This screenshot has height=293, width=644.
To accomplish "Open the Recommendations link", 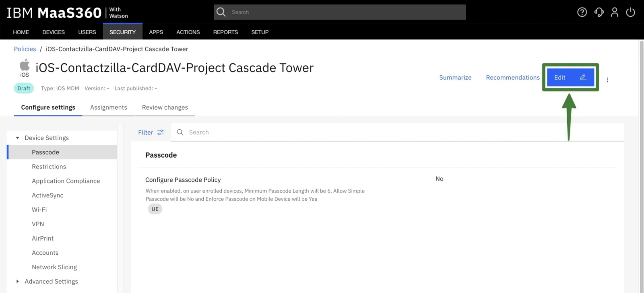I will pyautogui.click(x=512, y=77).
